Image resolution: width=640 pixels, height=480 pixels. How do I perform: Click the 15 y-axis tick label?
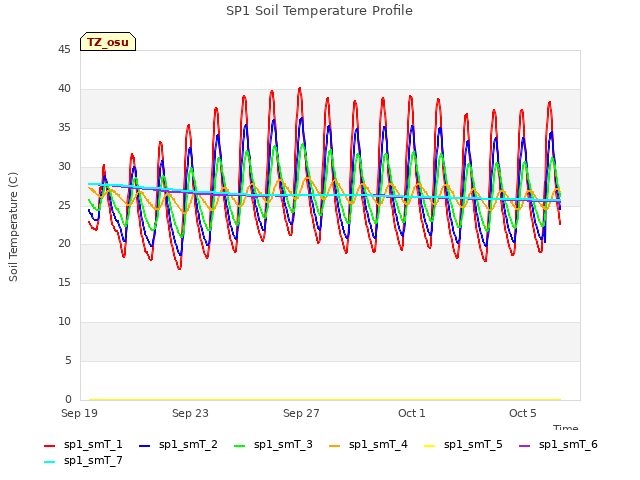pos(64,282)
